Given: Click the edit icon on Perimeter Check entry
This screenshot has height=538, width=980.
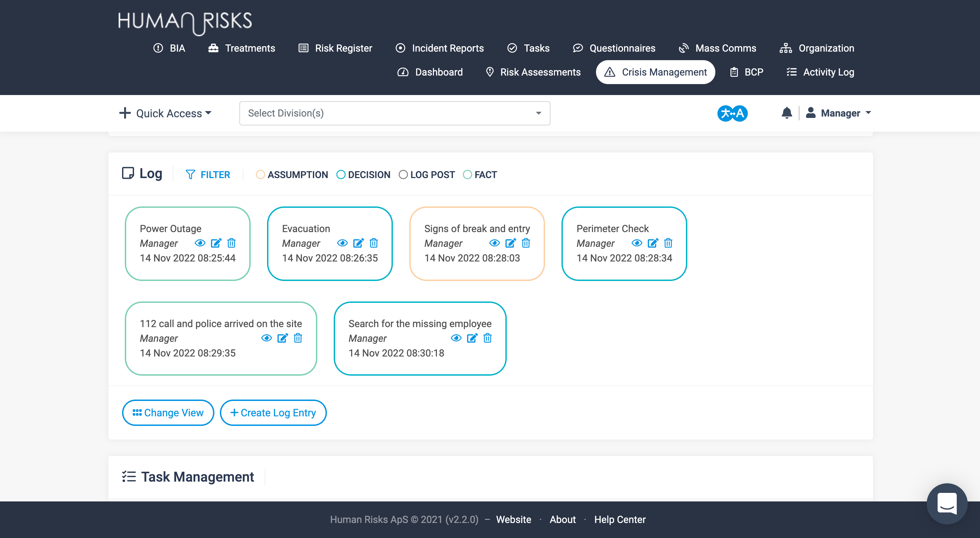Looking at the screenshot, I should coord(653,243).
